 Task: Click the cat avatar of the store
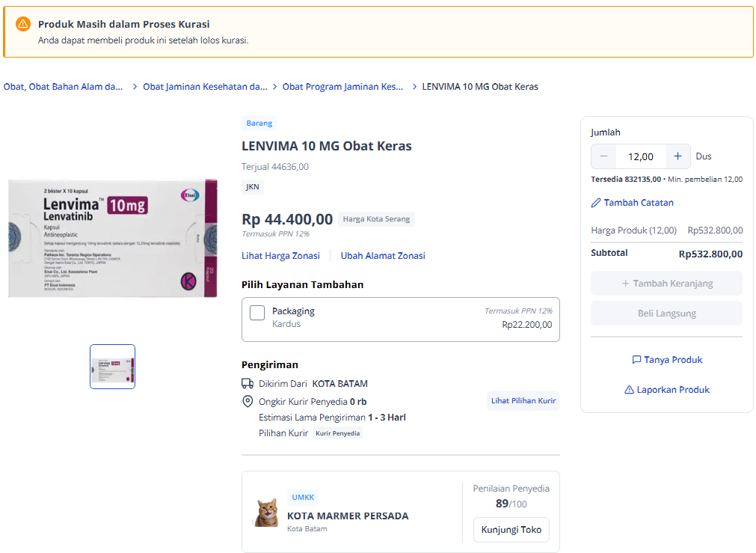coord(267,513)
